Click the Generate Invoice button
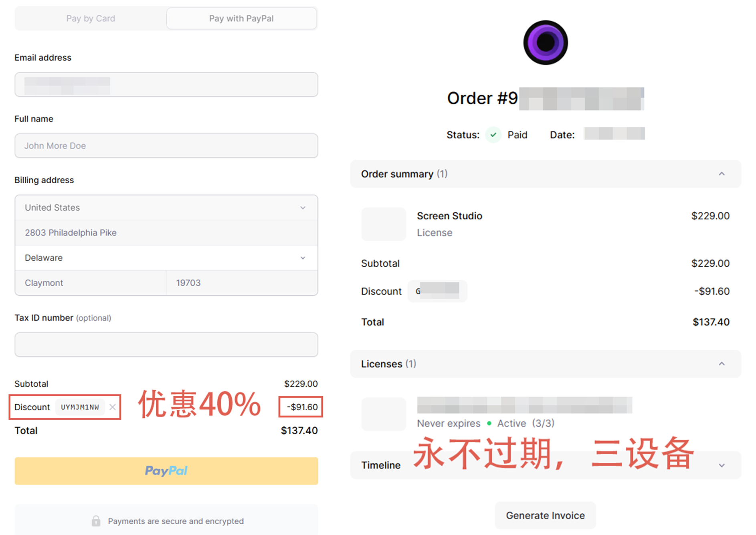Screen dimensions: 756x535 [x=545, y=515]
